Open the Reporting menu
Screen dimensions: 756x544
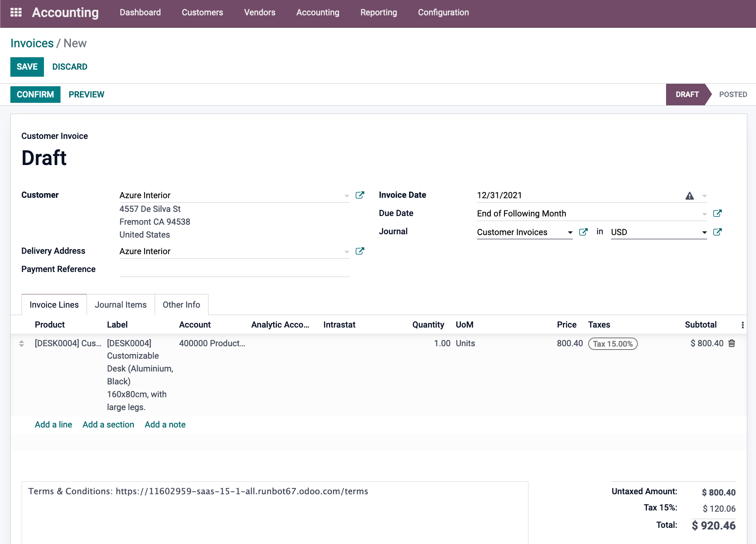pyautogui.click(x=378, y=12)
